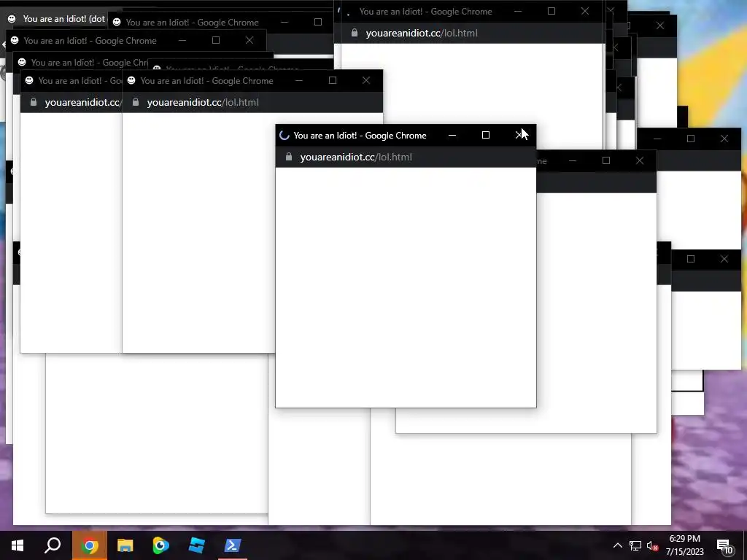Maximize the right window whose title ends in 'me'

point(606,161)
